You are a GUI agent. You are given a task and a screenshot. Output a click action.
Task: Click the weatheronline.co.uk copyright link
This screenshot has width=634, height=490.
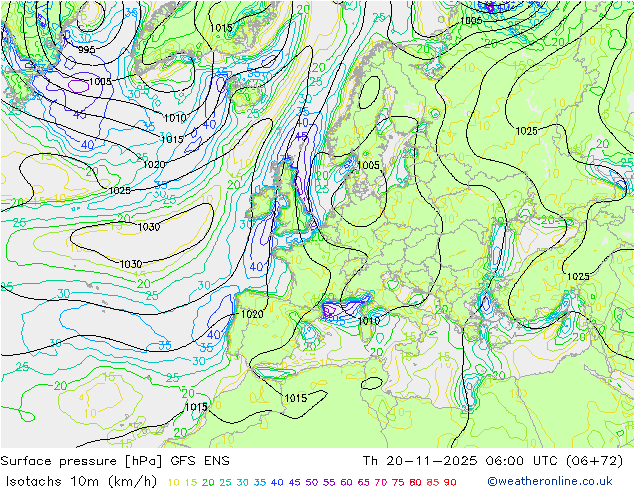(550, 482)
